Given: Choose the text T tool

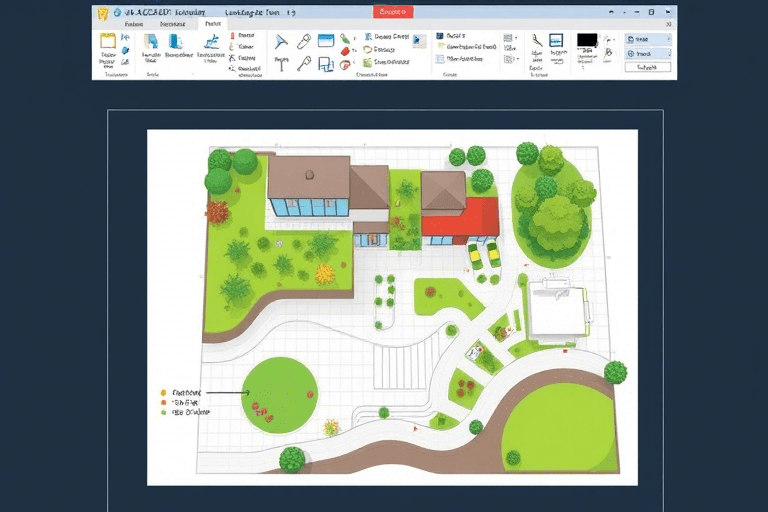Looking at the screenshot, I should [x=281, y=63].
